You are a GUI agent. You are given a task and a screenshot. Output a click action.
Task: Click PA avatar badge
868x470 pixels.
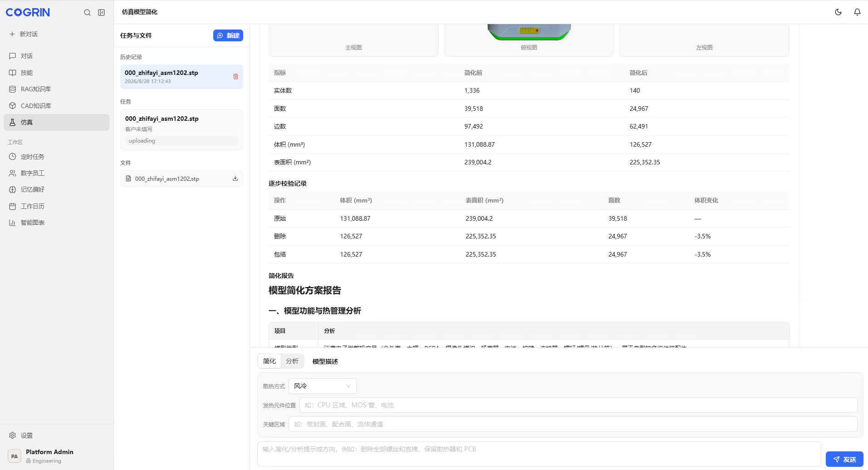tap(15, 456)
